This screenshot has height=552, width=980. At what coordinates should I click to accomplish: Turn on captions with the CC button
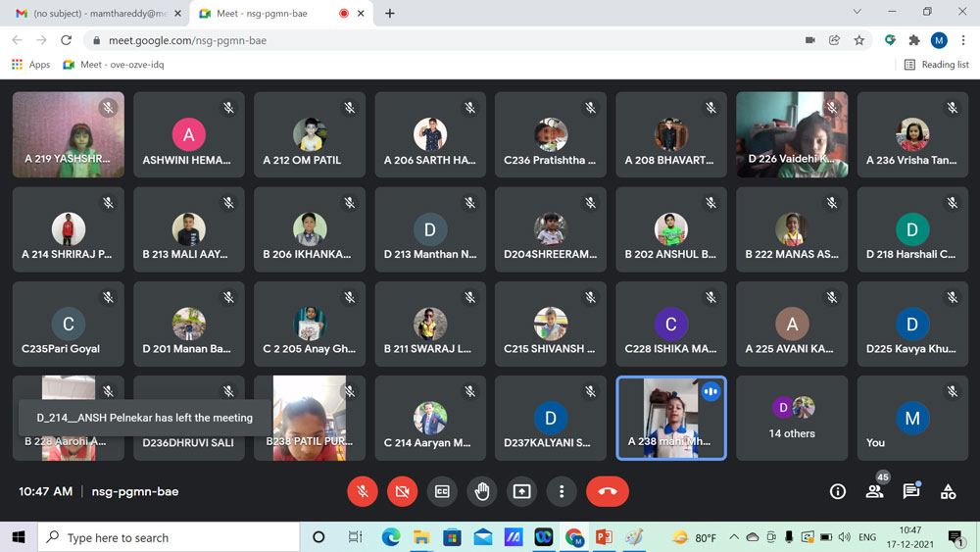(442, 491)
